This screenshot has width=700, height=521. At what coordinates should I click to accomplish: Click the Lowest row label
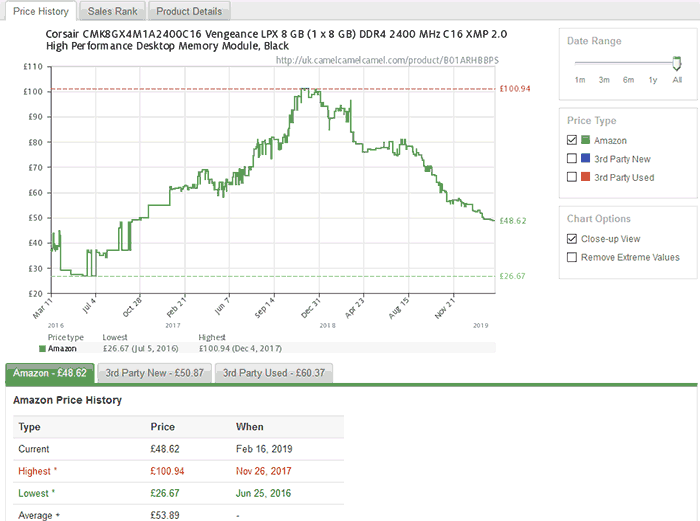pyautogui.click(x=36, y=493)
